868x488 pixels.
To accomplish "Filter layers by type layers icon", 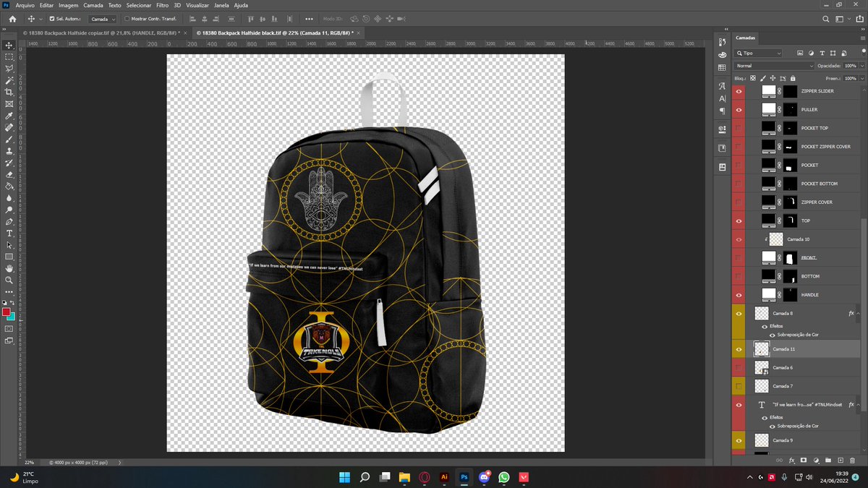I will tap(821, 53).
